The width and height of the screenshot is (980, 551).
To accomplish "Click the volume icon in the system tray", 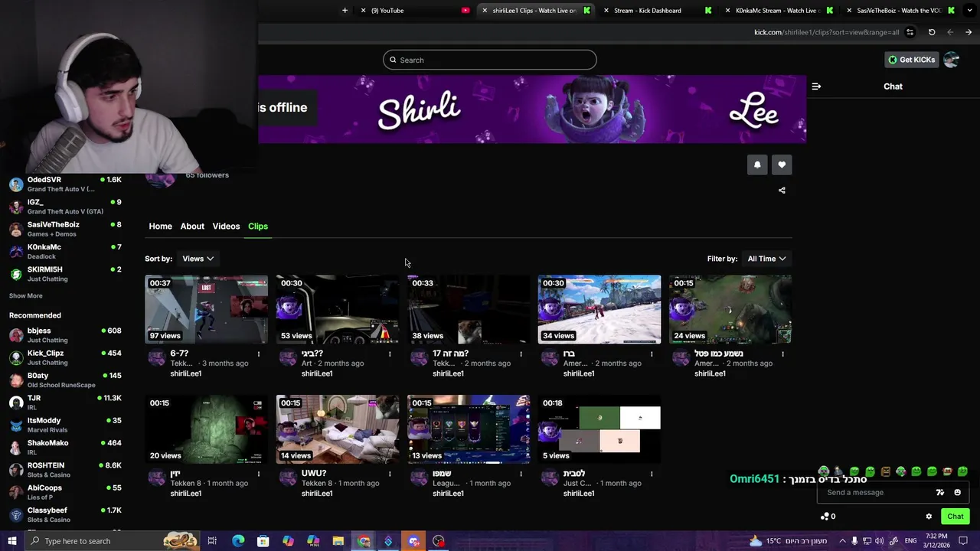I will pos(879,541).
